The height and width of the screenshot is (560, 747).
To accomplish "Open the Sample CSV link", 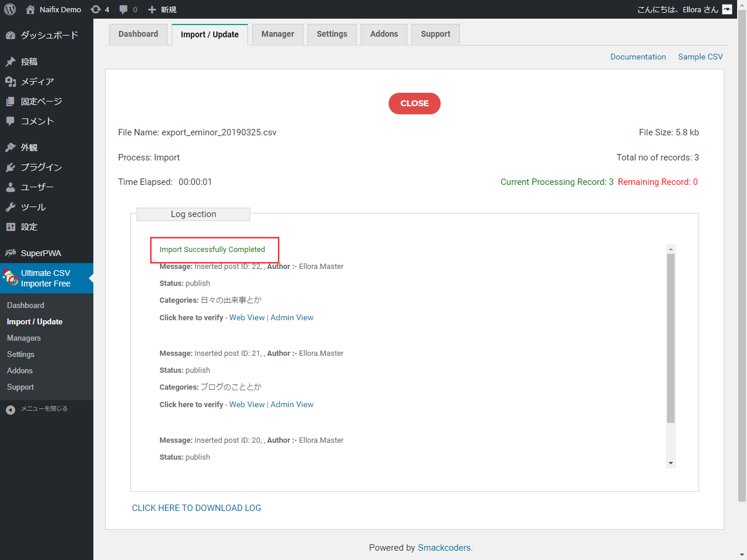I will coord(700,57).
